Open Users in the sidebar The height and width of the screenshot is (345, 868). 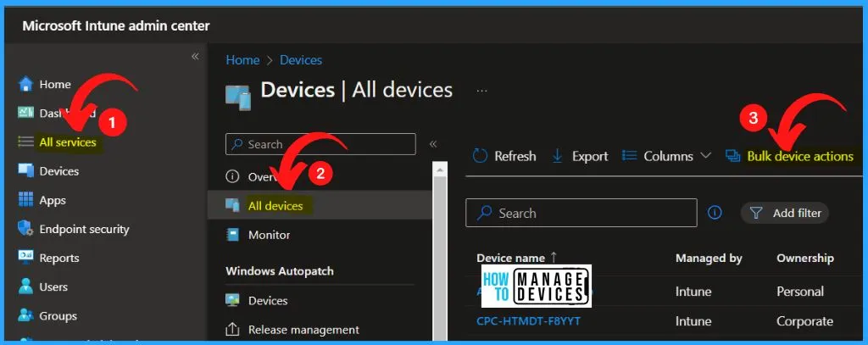53,287
